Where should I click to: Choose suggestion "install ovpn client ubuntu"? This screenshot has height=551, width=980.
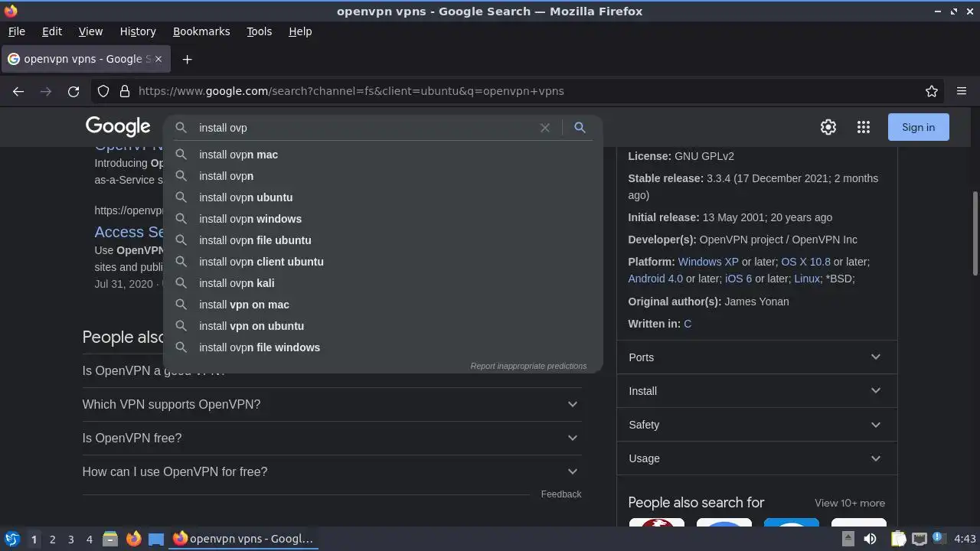(x=383, y=262)
